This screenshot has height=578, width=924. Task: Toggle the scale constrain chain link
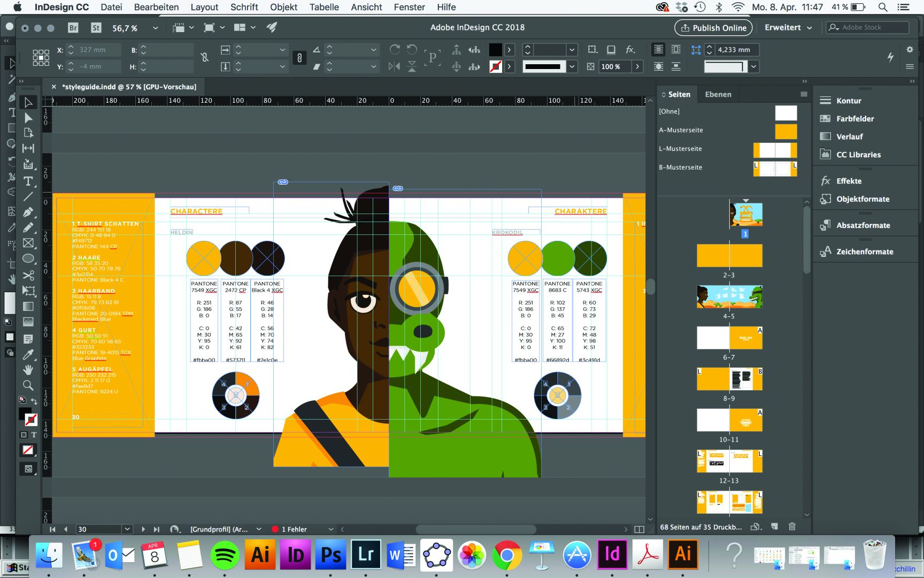[x=299, y=58]
